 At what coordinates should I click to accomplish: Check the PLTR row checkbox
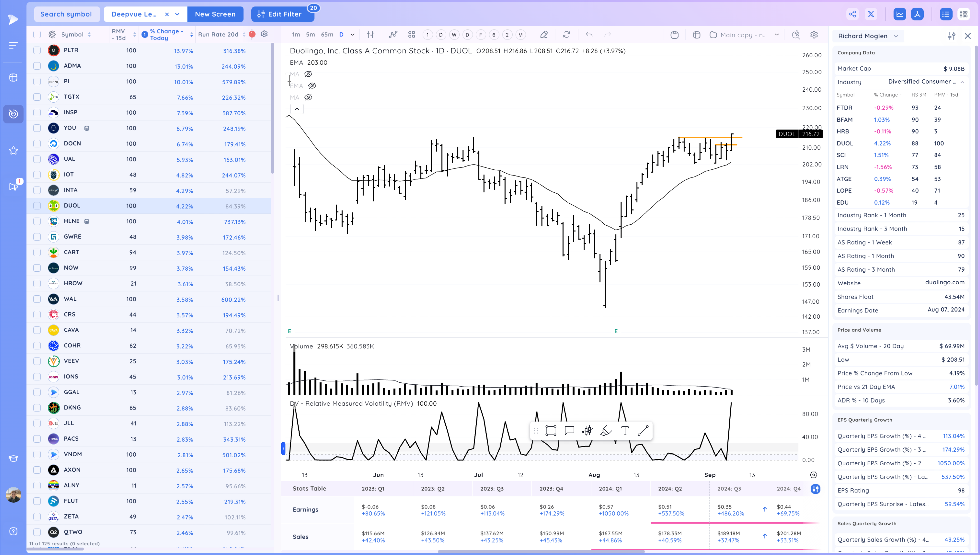click(37, 50)
